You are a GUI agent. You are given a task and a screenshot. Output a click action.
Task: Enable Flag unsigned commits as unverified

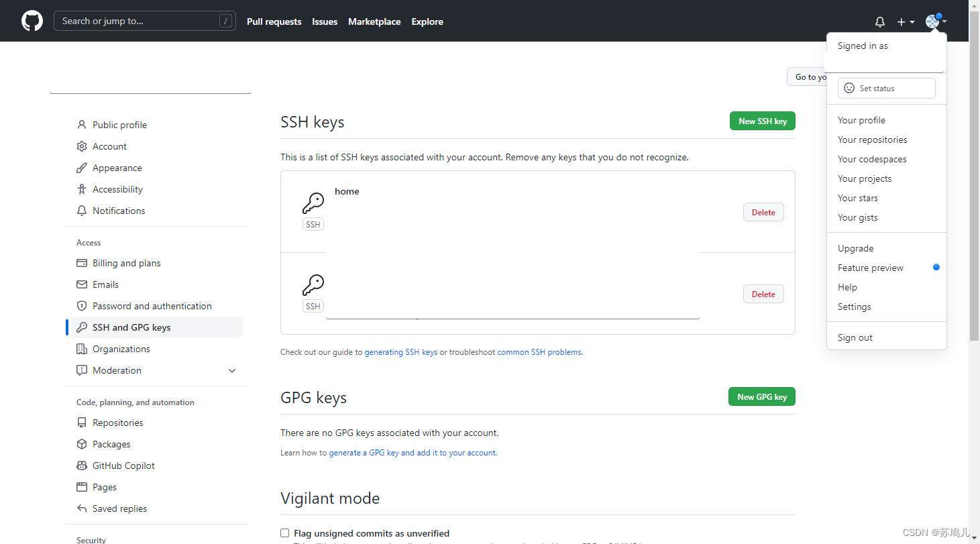point(284,533)
